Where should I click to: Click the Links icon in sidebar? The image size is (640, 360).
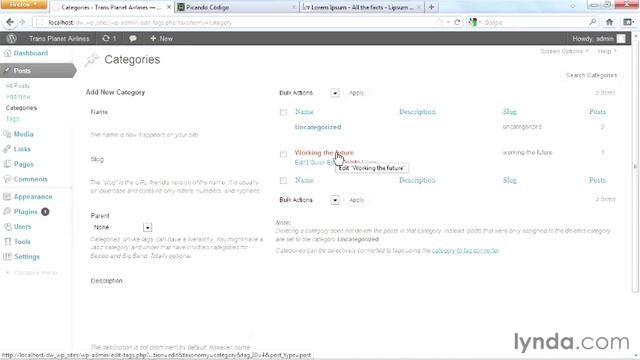pos(7,149)
